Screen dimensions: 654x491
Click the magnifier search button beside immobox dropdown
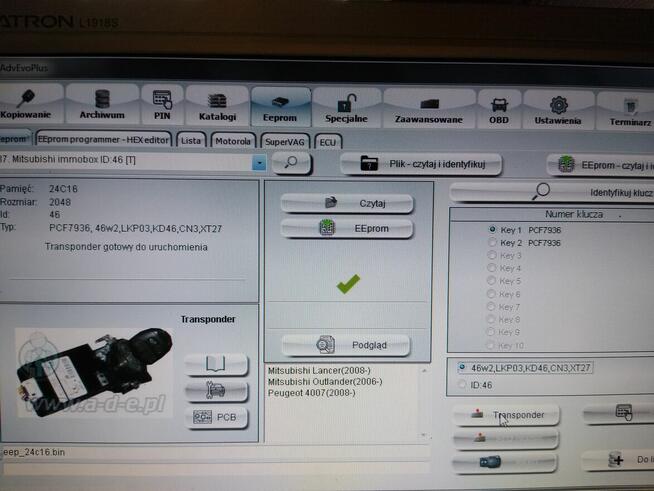point(291,162)
